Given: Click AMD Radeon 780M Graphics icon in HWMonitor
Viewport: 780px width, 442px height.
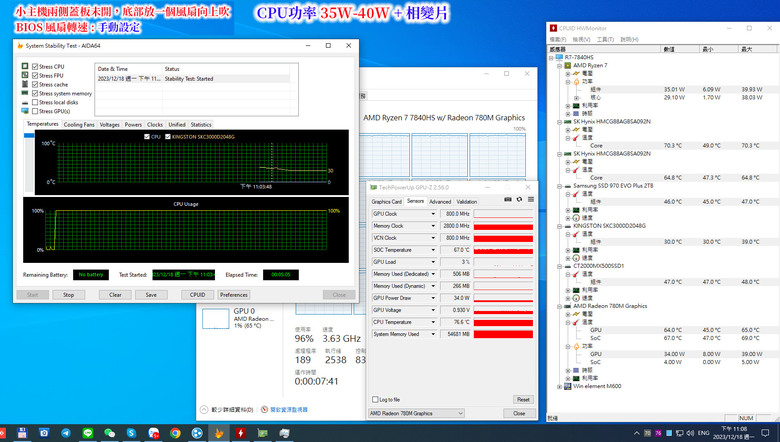Looking at the screenshot, I should pyautogui.click(x=567, y=306).
